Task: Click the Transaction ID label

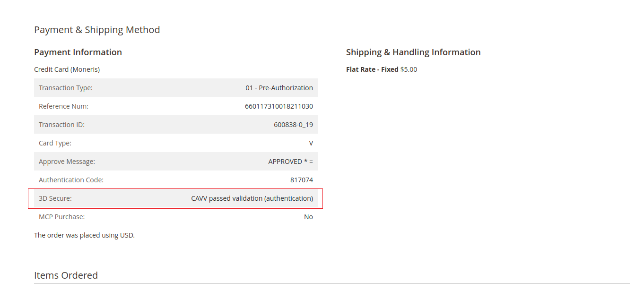Action: (x=61, y=125)
